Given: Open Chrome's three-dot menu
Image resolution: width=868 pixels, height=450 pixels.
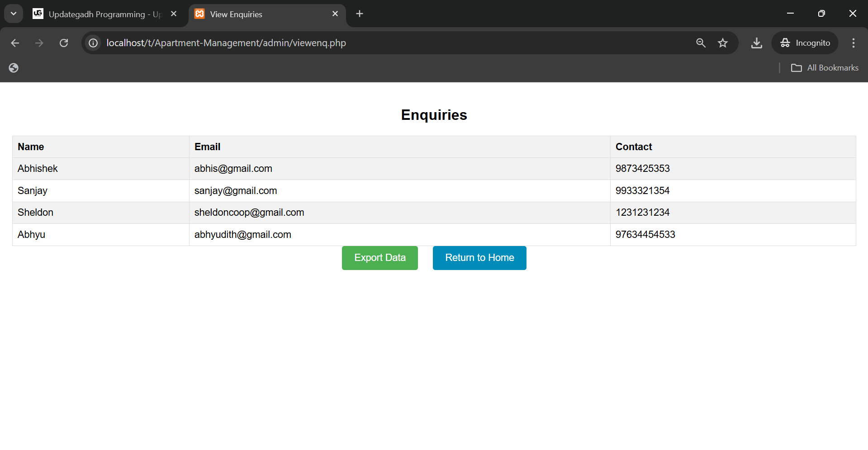Looking at the screenshot, I should coord(853,43).
